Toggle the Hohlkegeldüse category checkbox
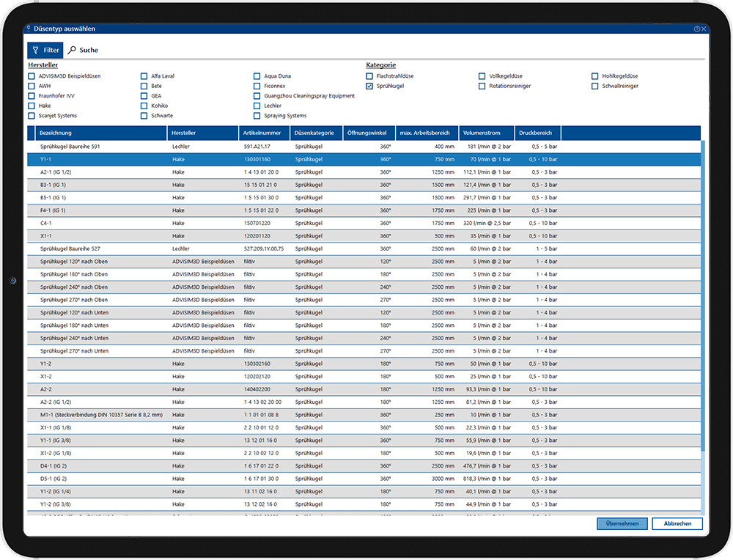Image resolution: width=733 pixels, height=560 pixels. coord(594,76)
